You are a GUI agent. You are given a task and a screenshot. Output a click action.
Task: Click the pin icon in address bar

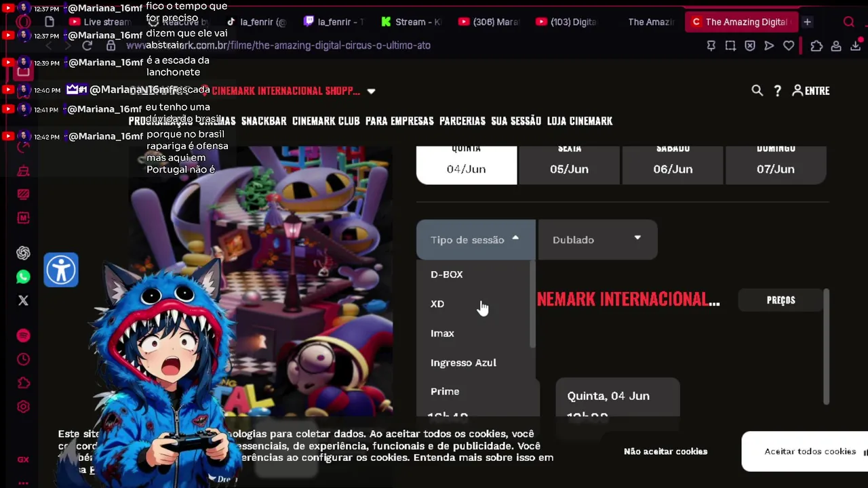click(711, 45)
